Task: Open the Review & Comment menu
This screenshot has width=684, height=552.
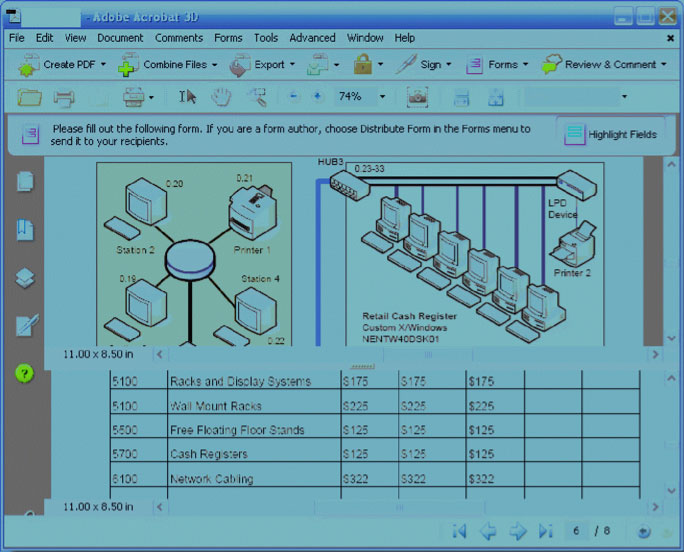Action: coord(604,65)
